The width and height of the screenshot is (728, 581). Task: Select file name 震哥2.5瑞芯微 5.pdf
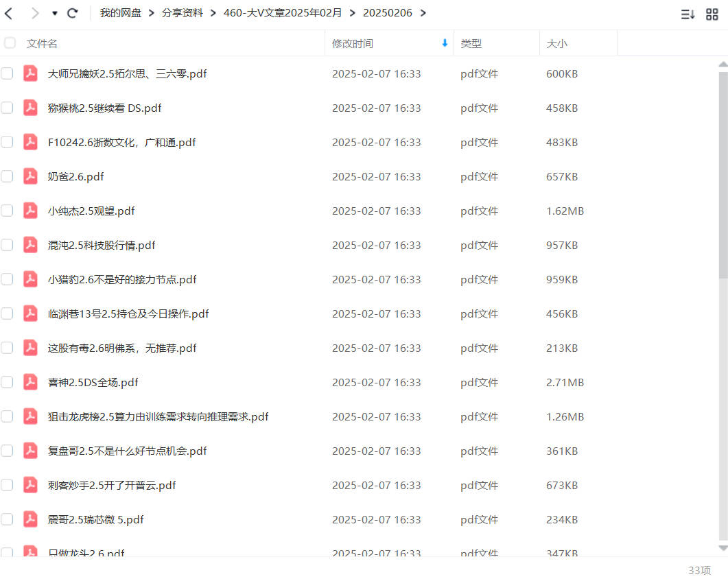click(x=95, y=520)
